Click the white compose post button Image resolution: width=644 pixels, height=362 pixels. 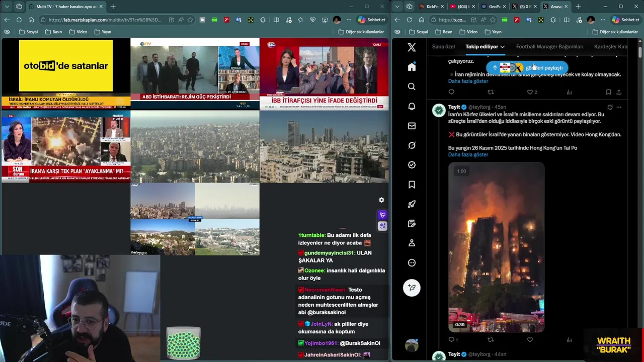(x=412, y=288)
